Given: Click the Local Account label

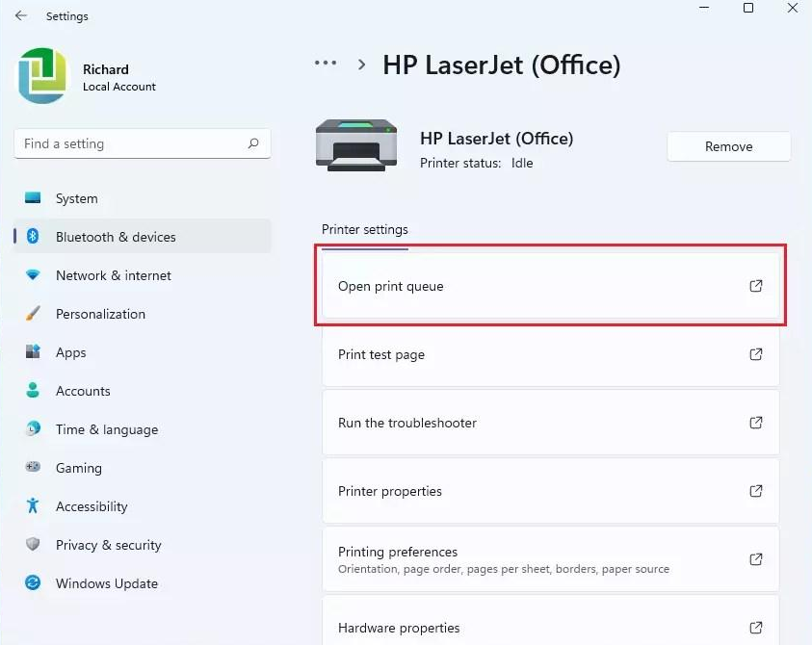Looking at the screenshot, I should pyautogui.click(x=119, y=87).
